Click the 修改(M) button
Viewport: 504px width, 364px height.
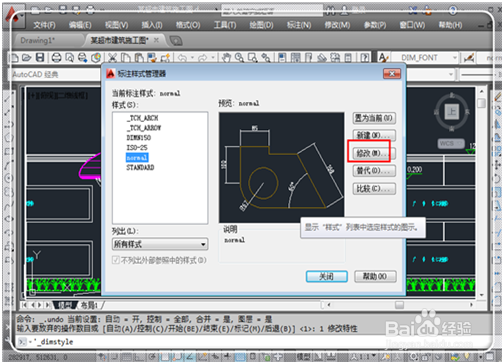point(374,153)
